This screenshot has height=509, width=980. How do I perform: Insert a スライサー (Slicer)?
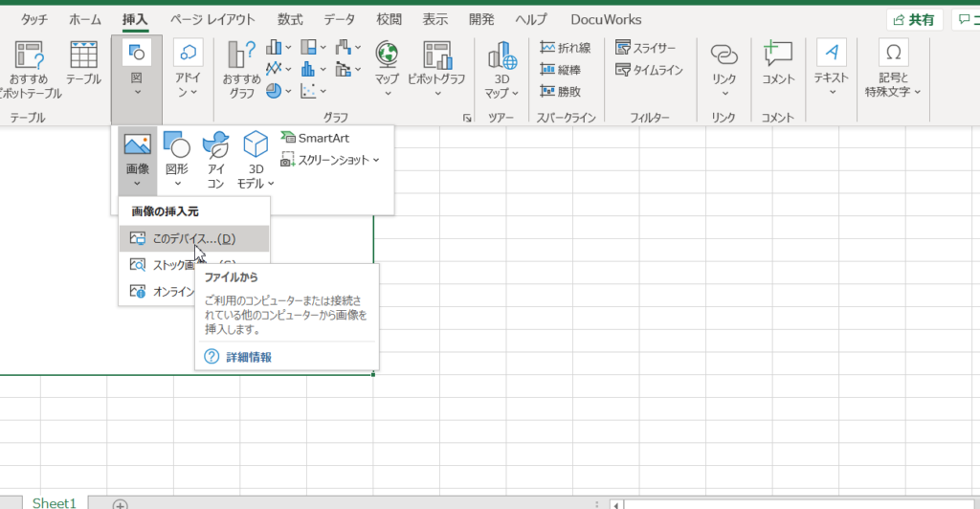click(648, 48)
